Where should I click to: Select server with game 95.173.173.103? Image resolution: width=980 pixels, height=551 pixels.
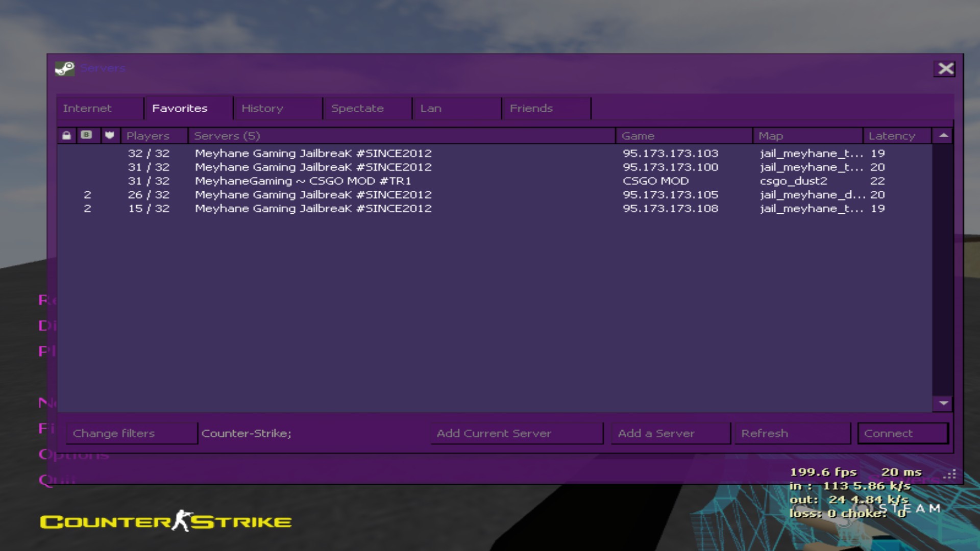click(495, 153)
